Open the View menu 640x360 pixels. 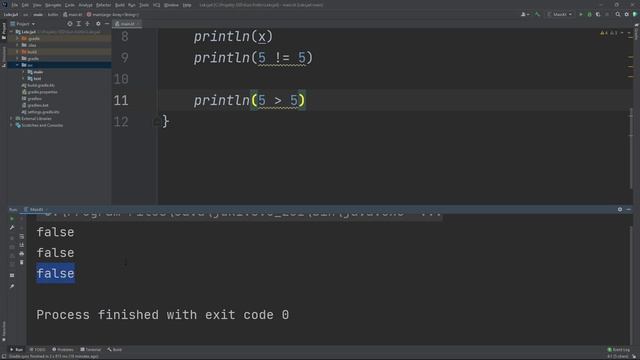pos(37,5)
